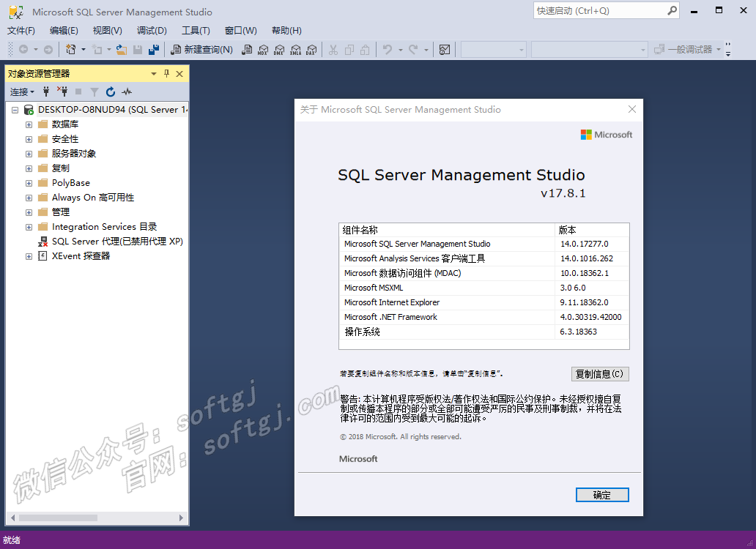Click the Redo toolbar icon
The width and height of the screenshot is (756, 549).
point(413,49)
